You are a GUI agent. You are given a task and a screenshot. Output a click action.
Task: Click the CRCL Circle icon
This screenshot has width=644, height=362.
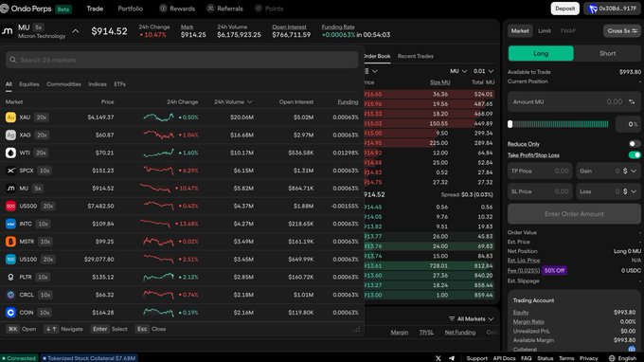pyautogui.click(x=10, y=295)
